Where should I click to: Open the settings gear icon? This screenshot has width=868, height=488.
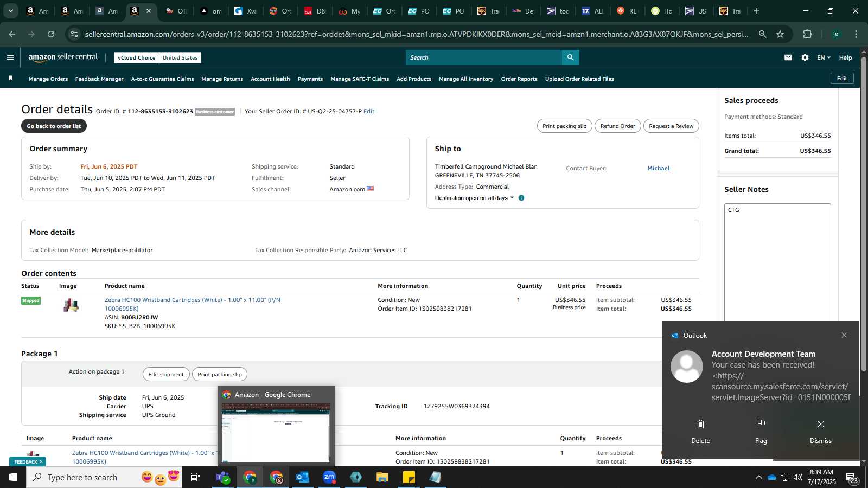pos(805,57)
